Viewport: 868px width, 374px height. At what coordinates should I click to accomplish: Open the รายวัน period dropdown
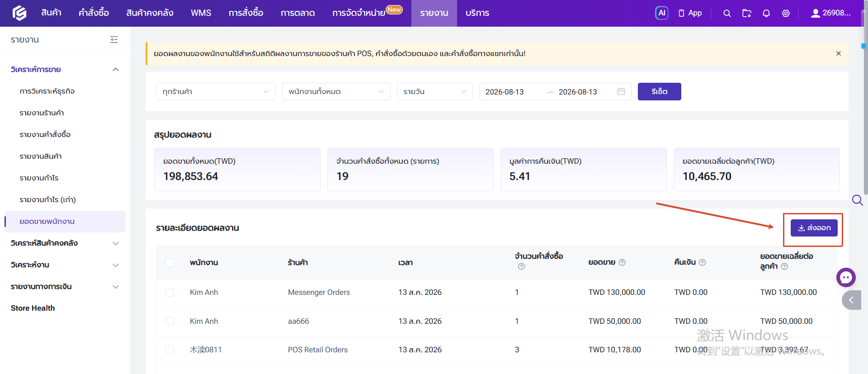(435, 91)
